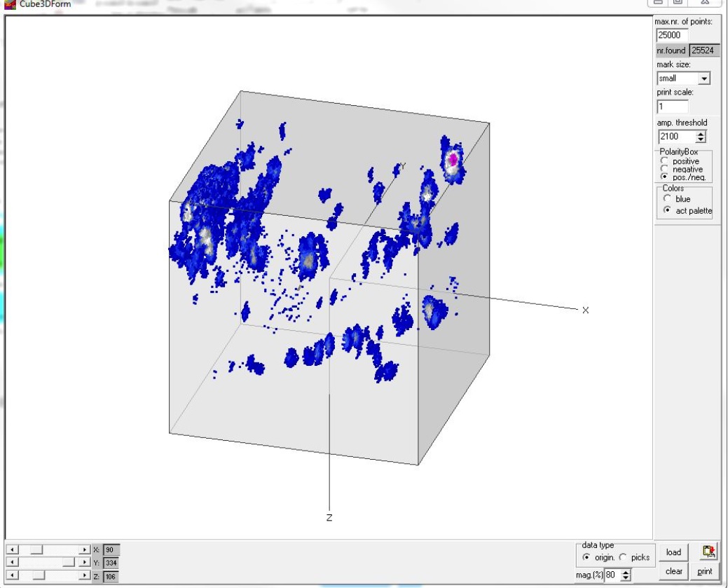
Task: Choose the blue color option
Action: tap(667, 199)
